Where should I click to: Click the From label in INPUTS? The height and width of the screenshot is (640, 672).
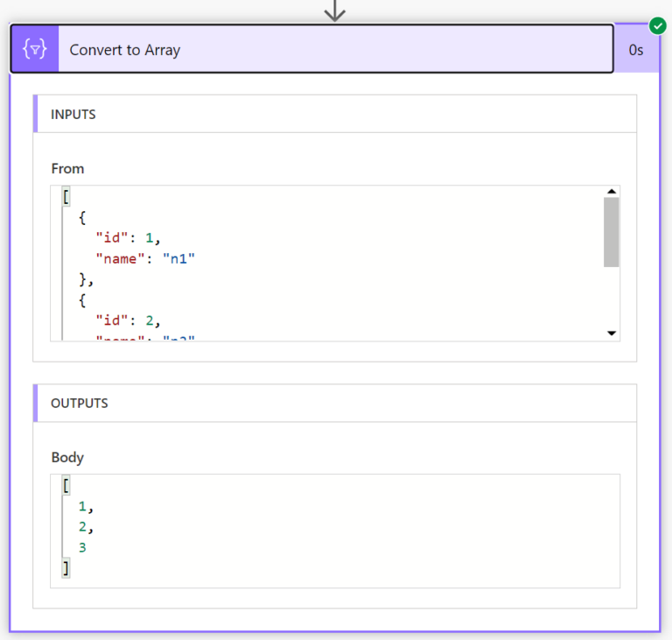point(67,168)
